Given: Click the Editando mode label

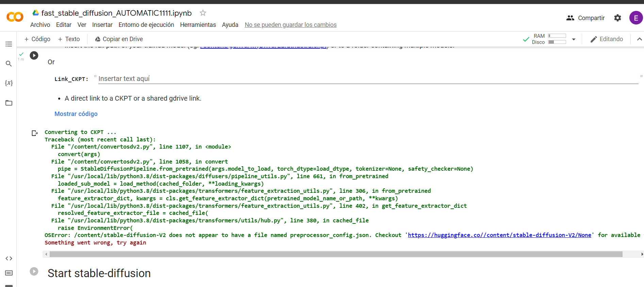Looking at the screenshot, I should click(611, 39).
